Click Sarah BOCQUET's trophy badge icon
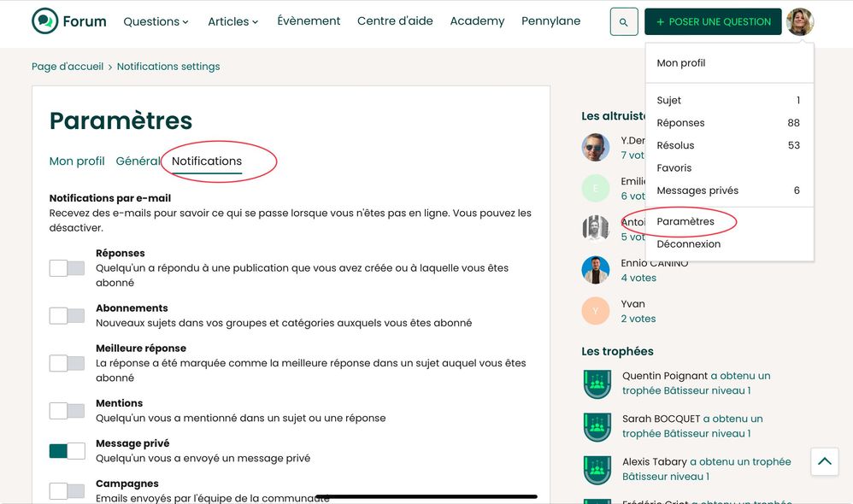853x504 pixels. point(597,426)
